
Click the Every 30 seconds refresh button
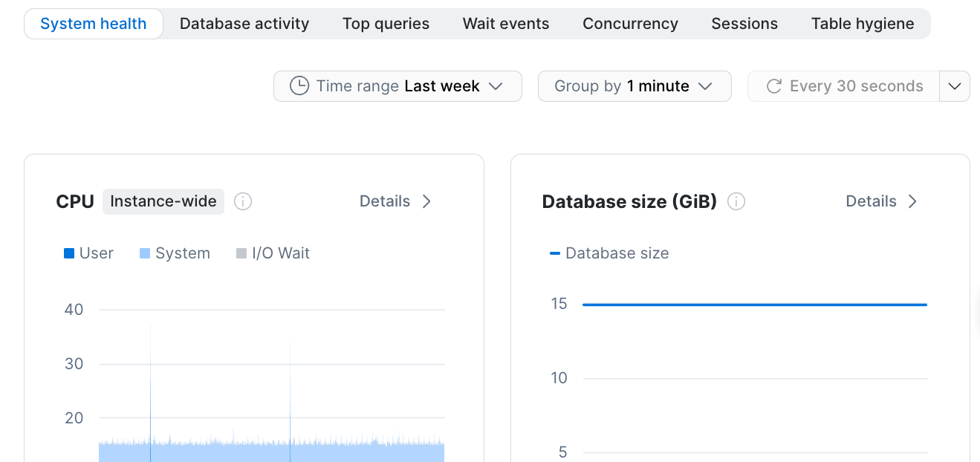coord(844,86)
